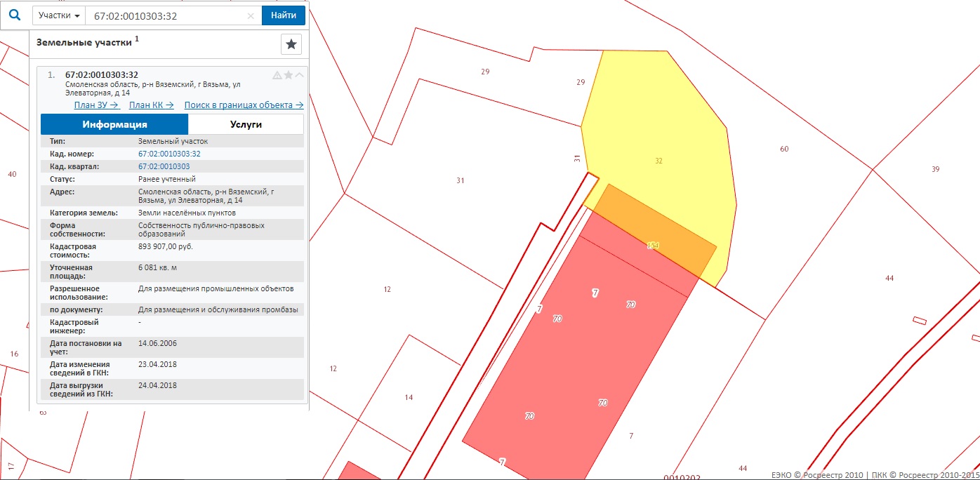Switch to the Услуги tab

point(246,124)
